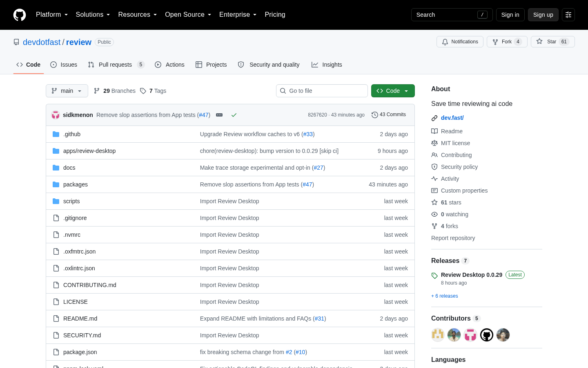Open the GitHub logo contributor avatar
The width and height of the screenshot is (588, 368).
(x=487, y=335)
